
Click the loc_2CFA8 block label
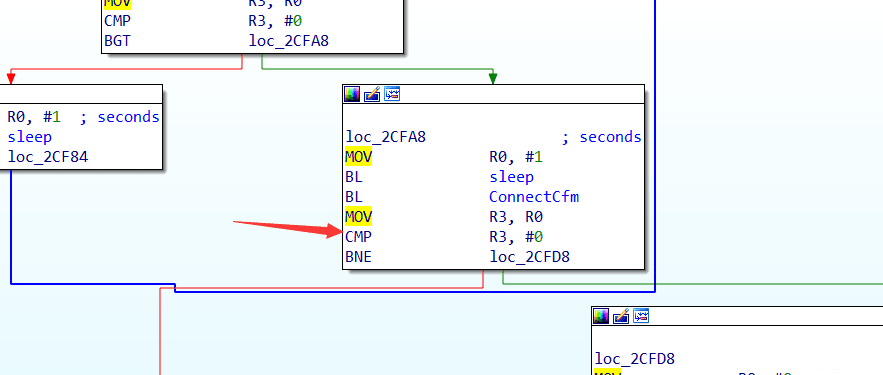click(386, 137)
